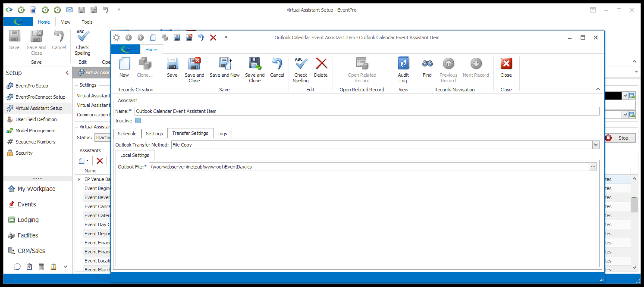Viewport: 644px width, 287px height.
Task: Select the Transfer Settings tab
Action: (x=190, y=133)
